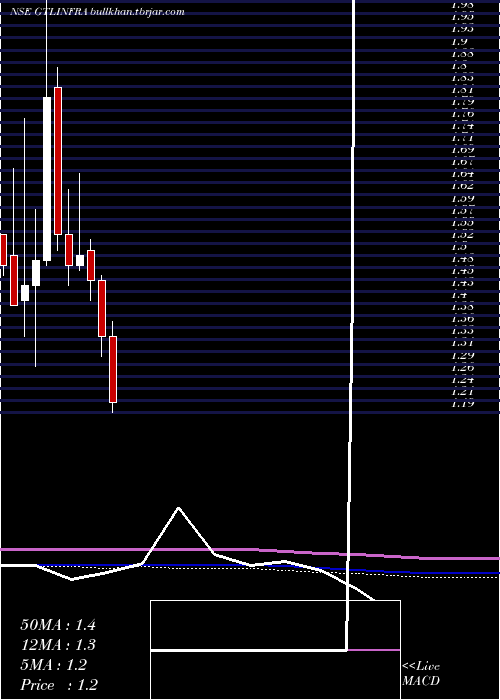
Task: Click the 1.62 price axis label
Action: 462,186
